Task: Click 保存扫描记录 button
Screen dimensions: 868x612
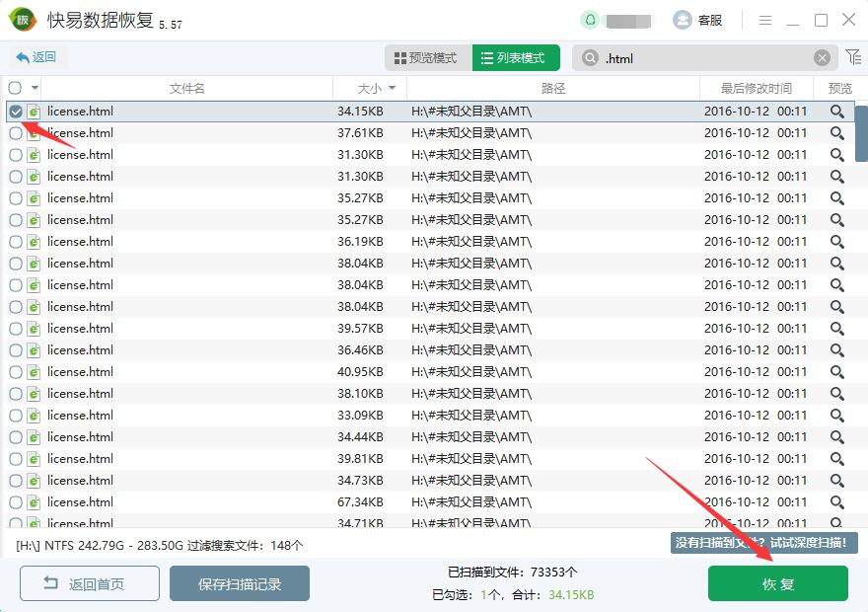Action: (x=239, y=583)
